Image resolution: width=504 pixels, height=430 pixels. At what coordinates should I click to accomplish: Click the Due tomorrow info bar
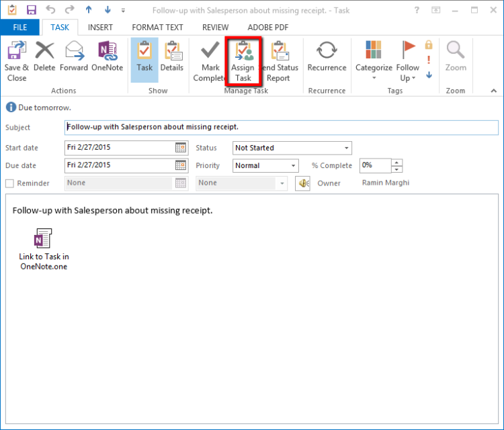38,107
